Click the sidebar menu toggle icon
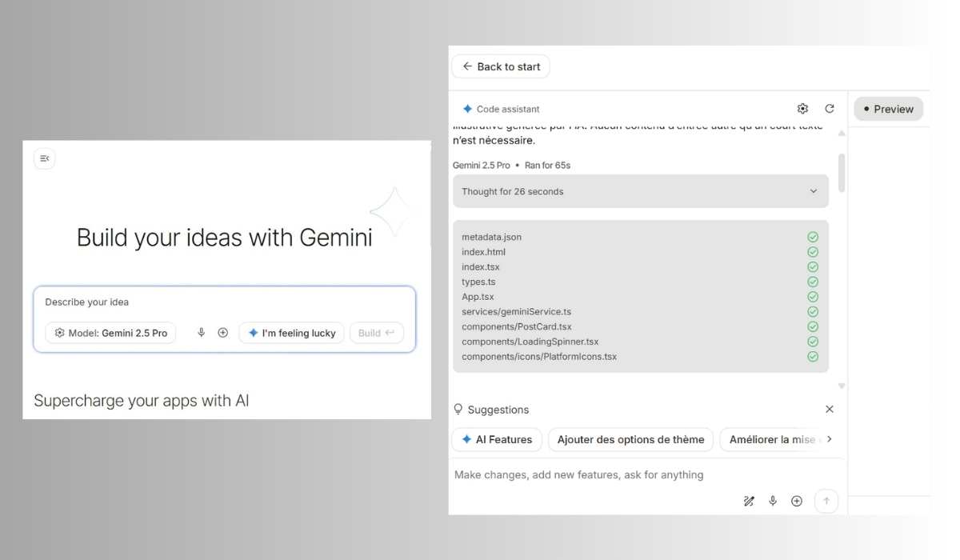Image resolution: width=960 pixels, height=560 pixels. point(45,158)
